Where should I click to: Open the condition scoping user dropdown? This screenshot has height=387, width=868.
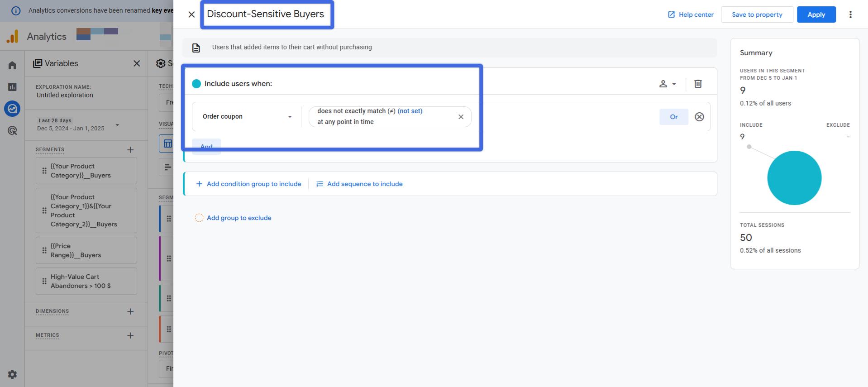click(668, 84)
